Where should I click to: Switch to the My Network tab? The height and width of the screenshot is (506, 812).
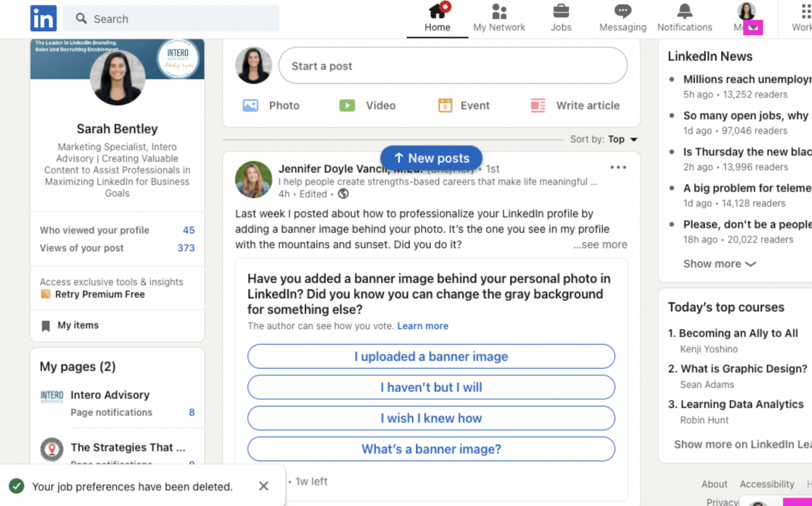coord(499,12)
